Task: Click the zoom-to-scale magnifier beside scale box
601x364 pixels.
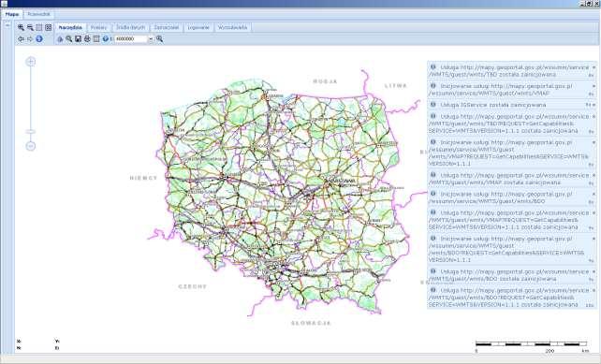Action: tap(159, 38)
